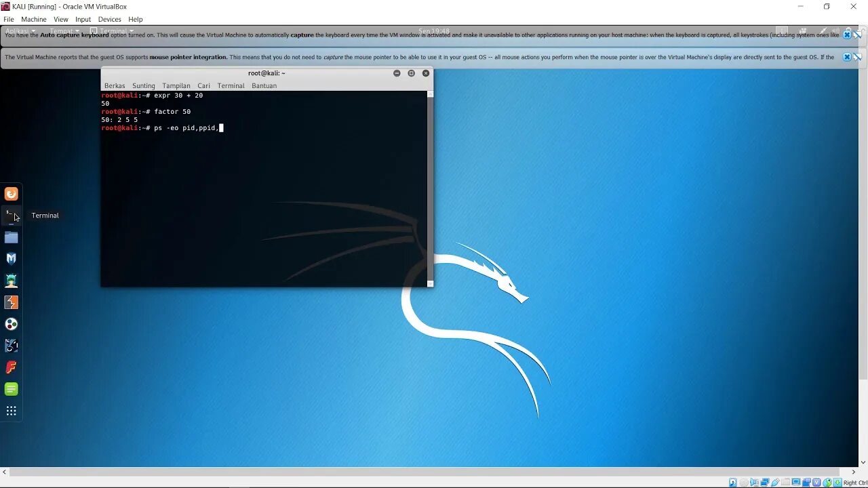Image resolution: width=868 pixels, height=488 pixels.
Task: Open the terminal Berkas menu
Action: (115, 85)
